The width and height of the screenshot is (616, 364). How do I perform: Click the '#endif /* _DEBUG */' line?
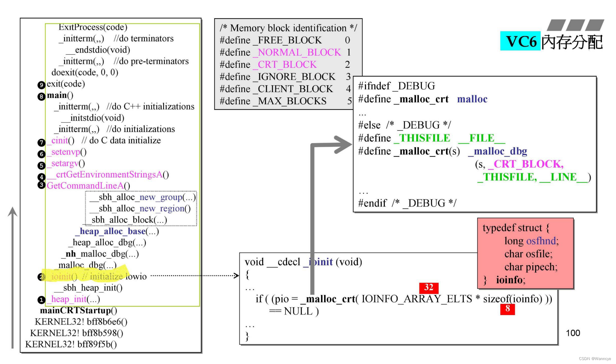[407, 203]
